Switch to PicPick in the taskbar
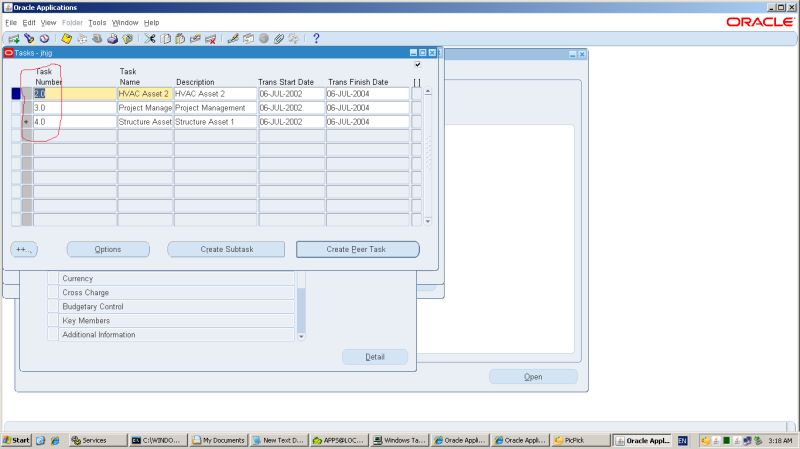The width and height of the screenshot is (800, 449). 581,440
